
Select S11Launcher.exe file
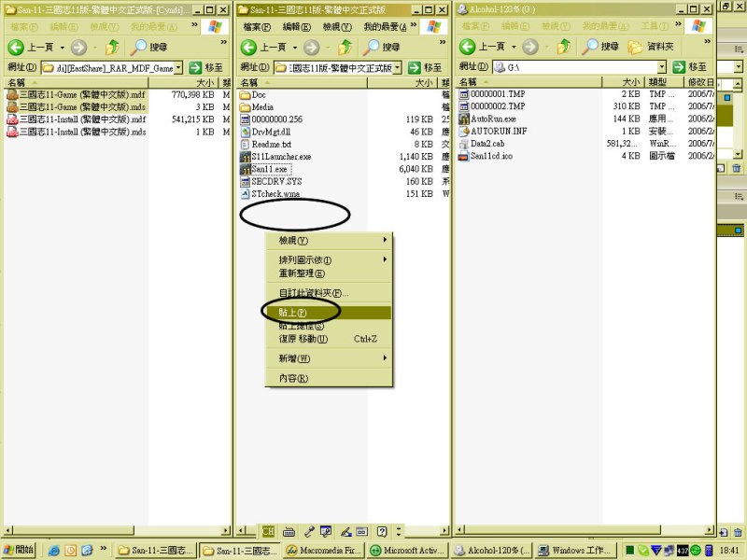click(x=275, y=157)
